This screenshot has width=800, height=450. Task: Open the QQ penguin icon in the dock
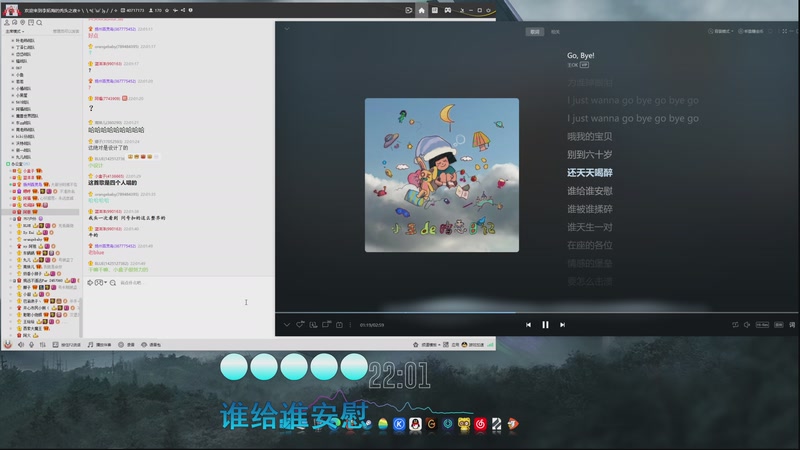tap(415, 424)
